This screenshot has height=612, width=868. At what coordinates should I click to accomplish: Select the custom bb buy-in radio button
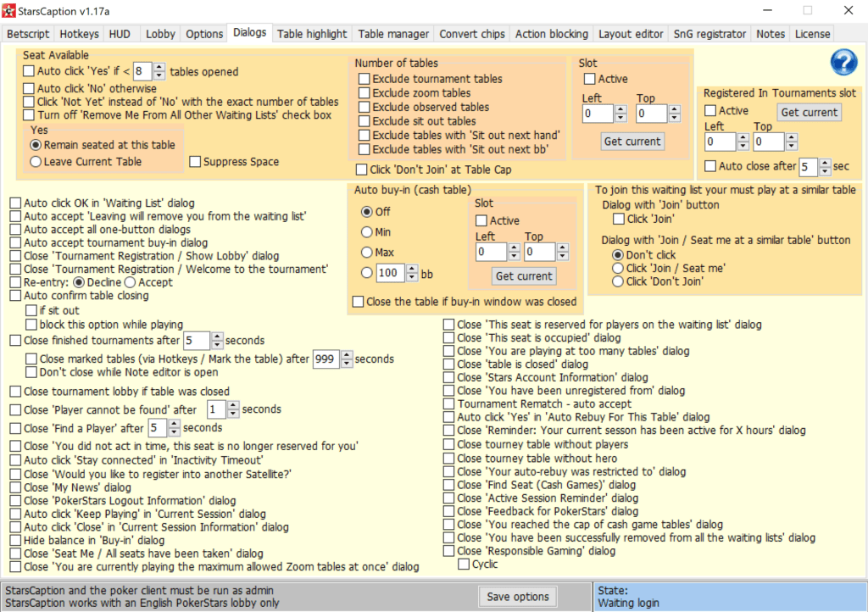point(366,273)
